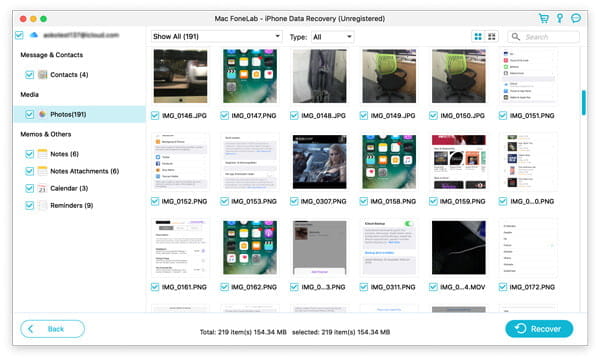The height and width of the screenshot is (360, 600).
Task: Select the IMG_0149.JPG chair thumbnail
Action: pos(389,76)
